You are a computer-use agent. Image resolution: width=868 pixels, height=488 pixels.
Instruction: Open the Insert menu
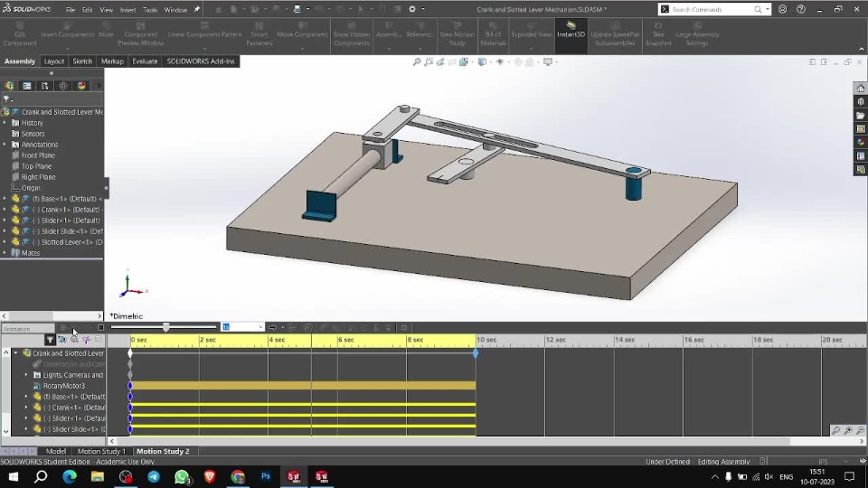(x=128, y=10)
